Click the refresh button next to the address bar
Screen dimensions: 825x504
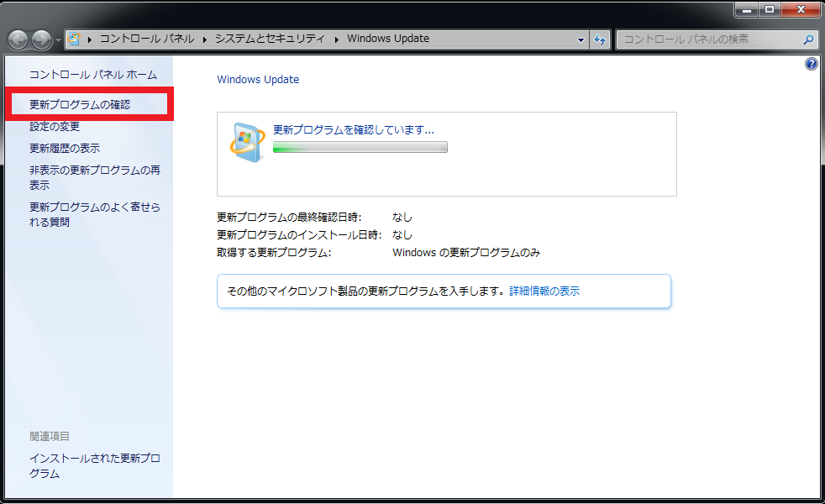tap(600, 39)
